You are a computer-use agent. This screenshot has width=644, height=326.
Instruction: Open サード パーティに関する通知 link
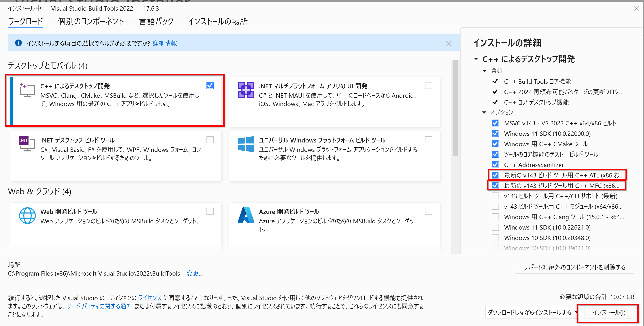99,306
